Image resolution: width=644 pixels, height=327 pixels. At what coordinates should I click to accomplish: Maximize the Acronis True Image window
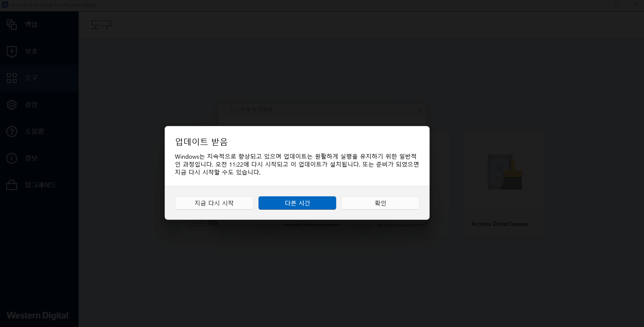pos(617,5)
